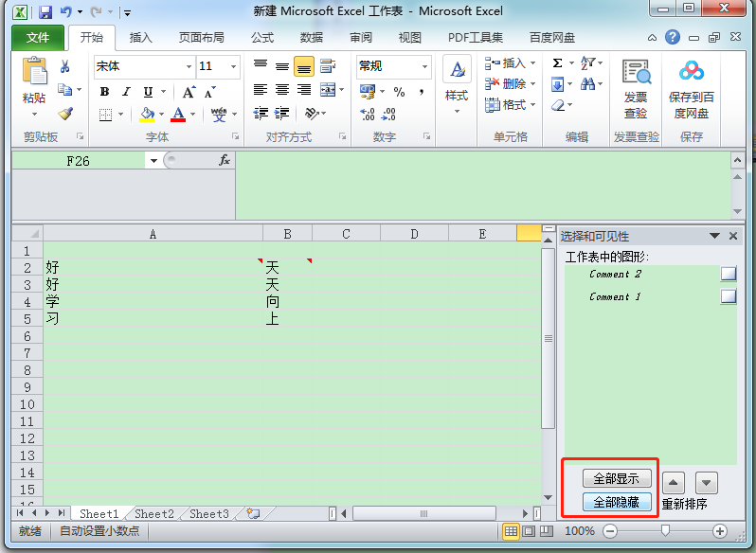Click 保存到百度网盘 cloud save icon
Screen dimensions: 756x553
[x=692, y=71]
